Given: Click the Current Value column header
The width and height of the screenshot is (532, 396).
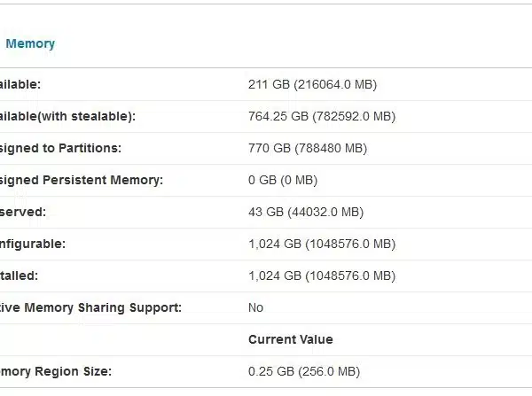Looking at the screenshot, I should (291, 339).
